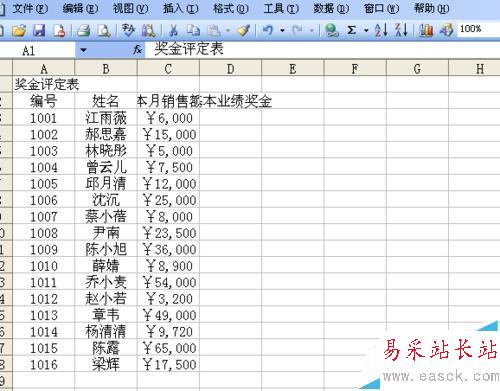Launch the Chart Wizard icon
This screenshot has height=391, width=500.
[426, 30]
